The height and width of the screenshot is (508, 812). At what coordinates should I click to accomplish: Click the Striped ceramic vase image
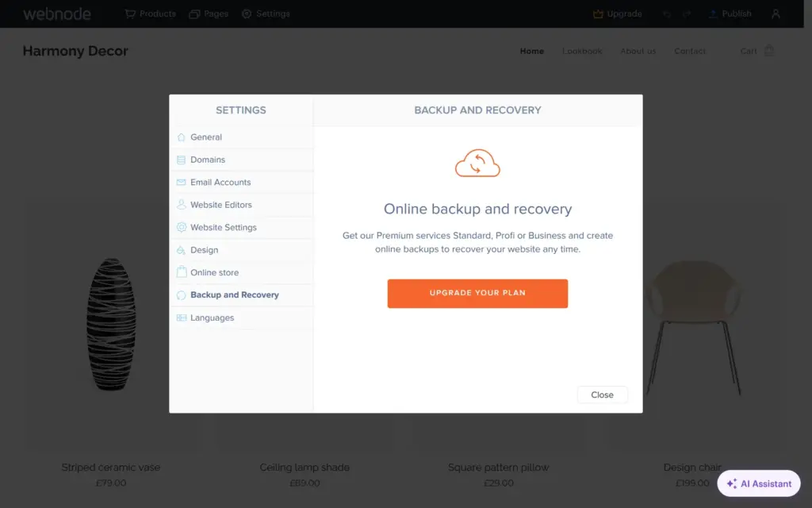pos(111,324)
